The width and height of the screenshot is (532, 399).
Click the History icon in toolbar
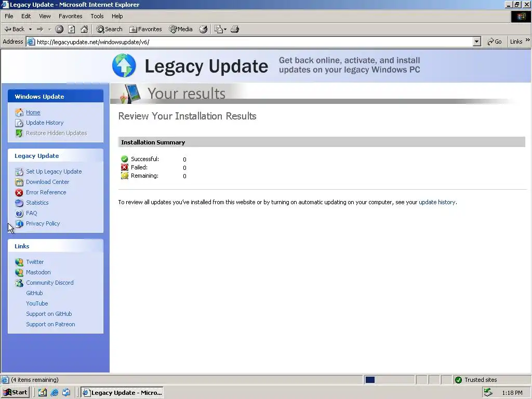pyautogui.click(x=203, y=29)
